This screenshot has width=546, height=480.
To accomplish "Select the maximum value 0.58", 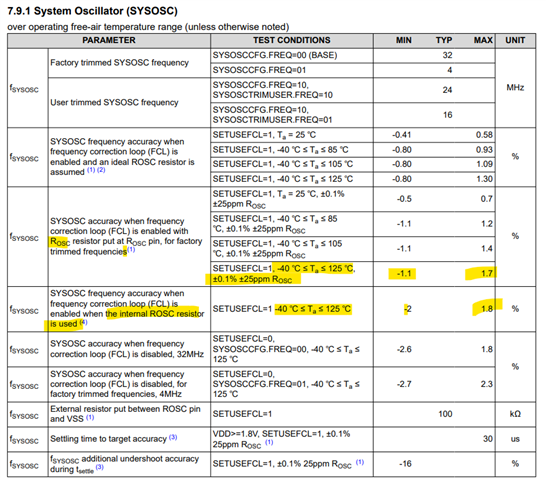I will click(x=484, y=135).
